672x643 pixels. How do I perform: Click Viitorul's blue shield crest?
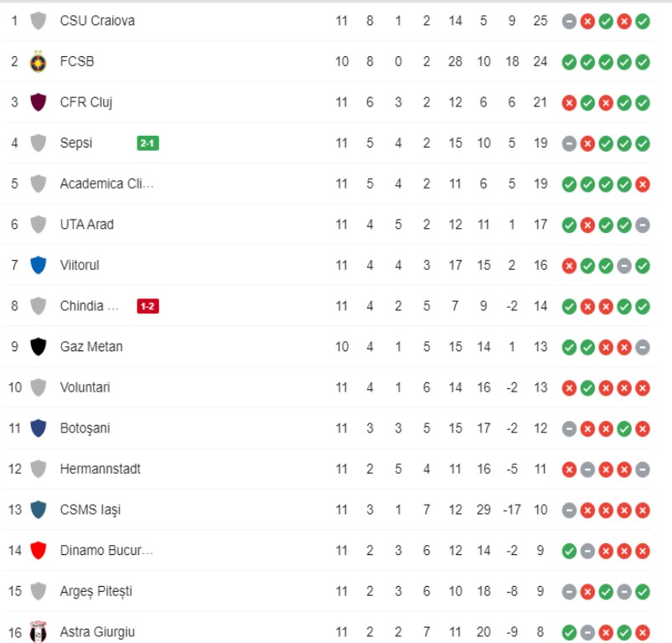(38, 265)
